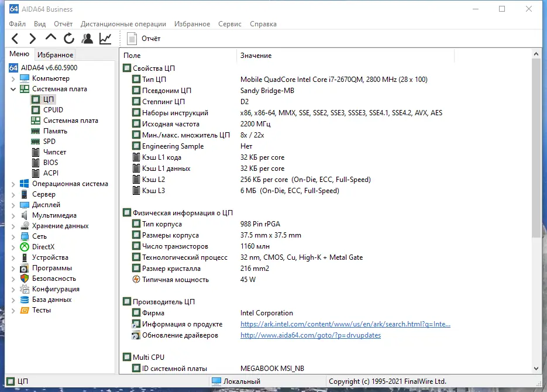Expand the Компьютер tree node
The image size is (547, 392).
[13, 79]
